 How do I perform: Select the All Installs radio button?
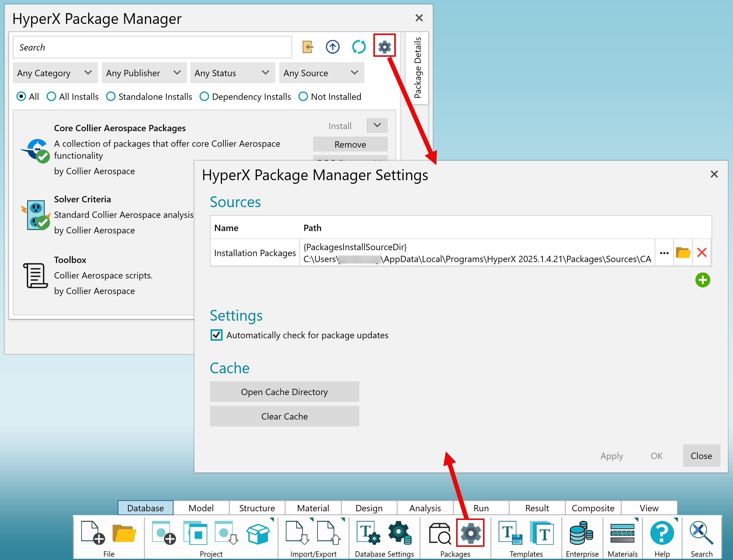(x=51, y=97)
